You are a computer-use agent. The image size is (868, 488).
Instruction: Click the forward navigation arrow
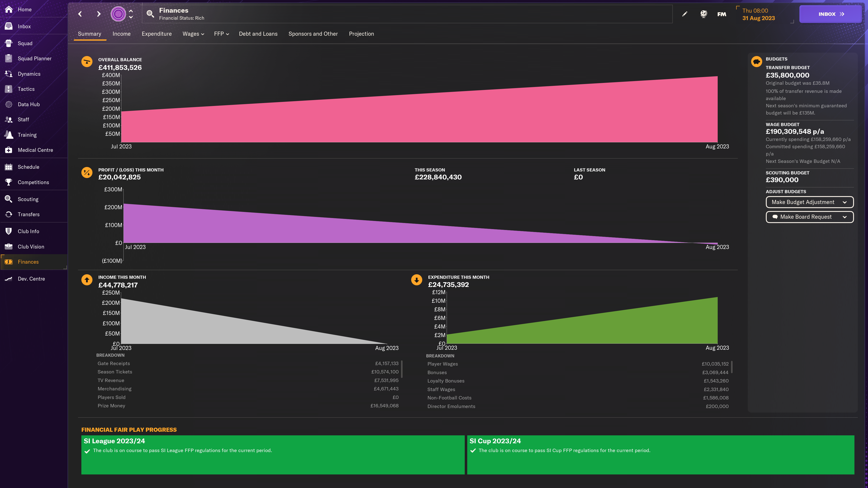pos(98,14)
